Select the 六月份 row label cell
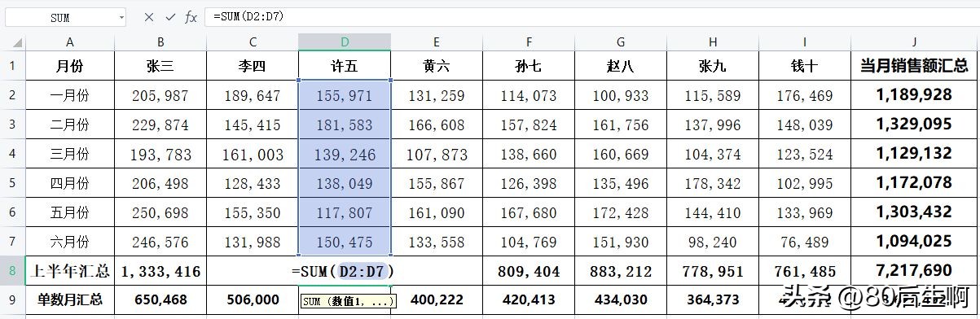 pos(70,242)
